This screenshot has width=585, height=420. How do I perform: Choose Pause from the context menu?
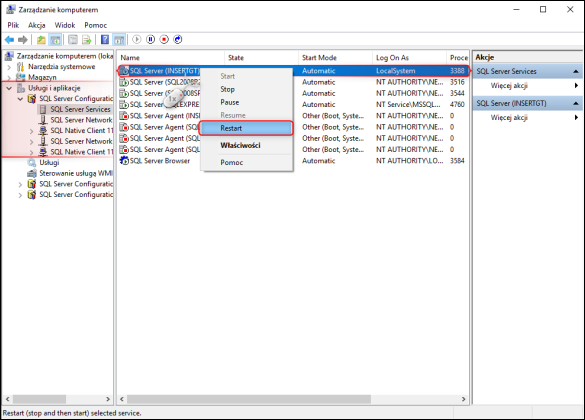tap(247, 102)
